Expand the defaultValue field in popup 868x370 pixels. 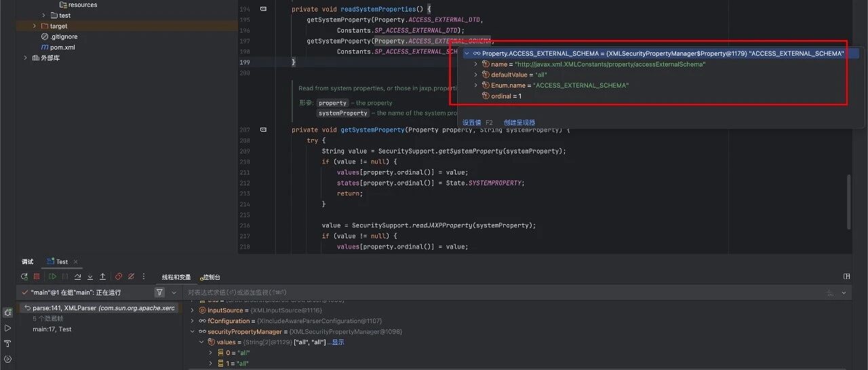coord(475,75)
